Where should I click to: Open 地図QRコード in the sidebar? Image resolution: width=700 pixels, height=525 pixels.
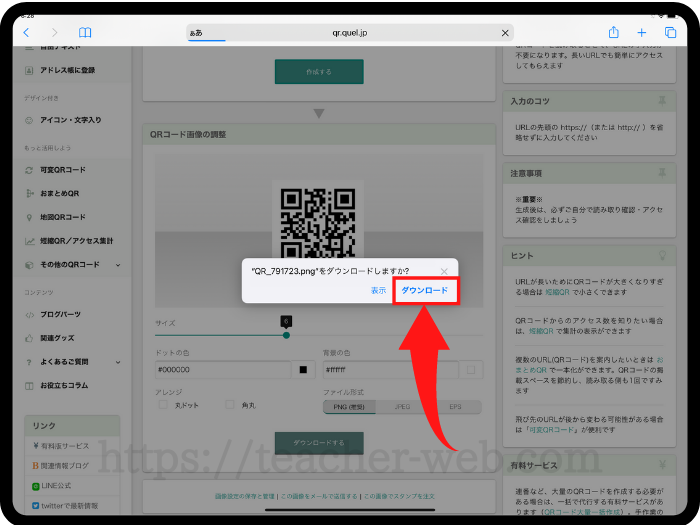[x=62, y=217]
